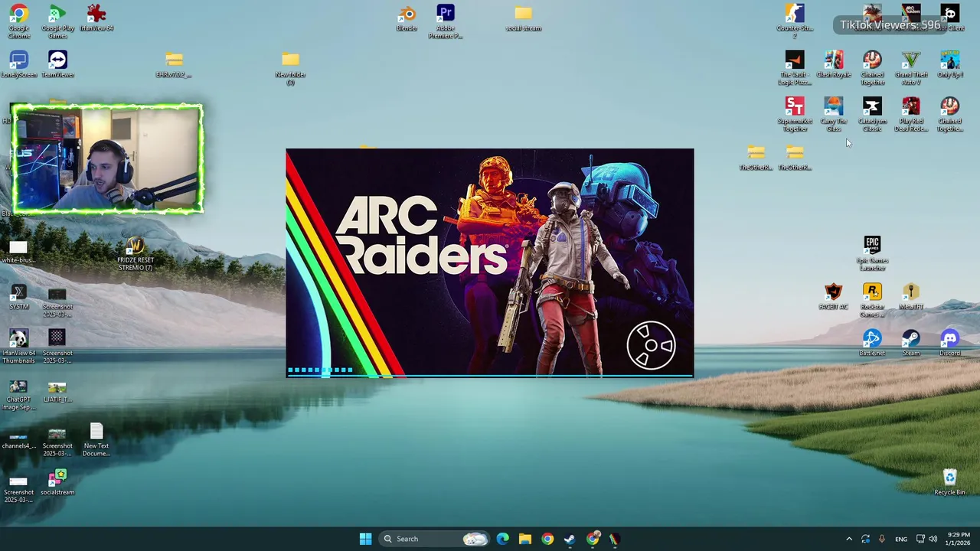This screenshot has height=551, width=980.
Task: Expand hidden system tray icons
Action: tap(848, 539)
